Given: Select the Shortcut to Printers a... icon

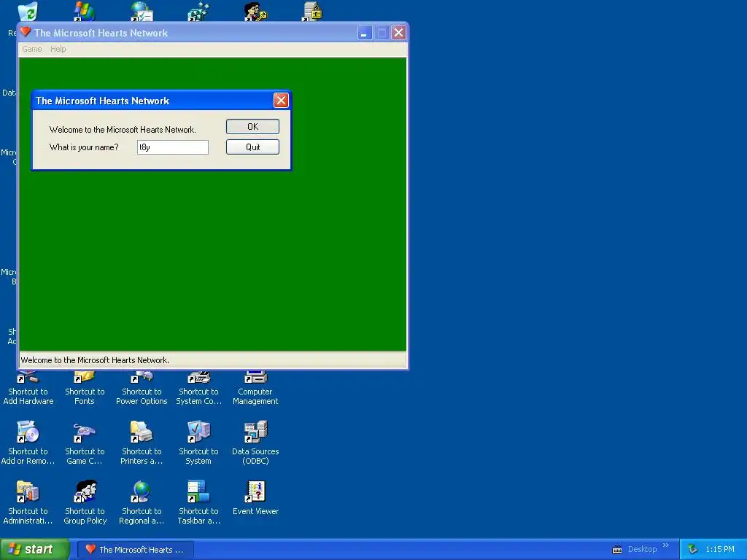Looking at the screenshot, I should point(142,443).
